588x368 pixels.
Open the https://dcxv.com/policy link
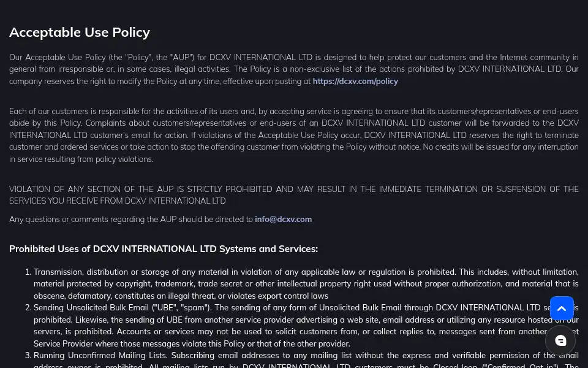tap(355, 81)
